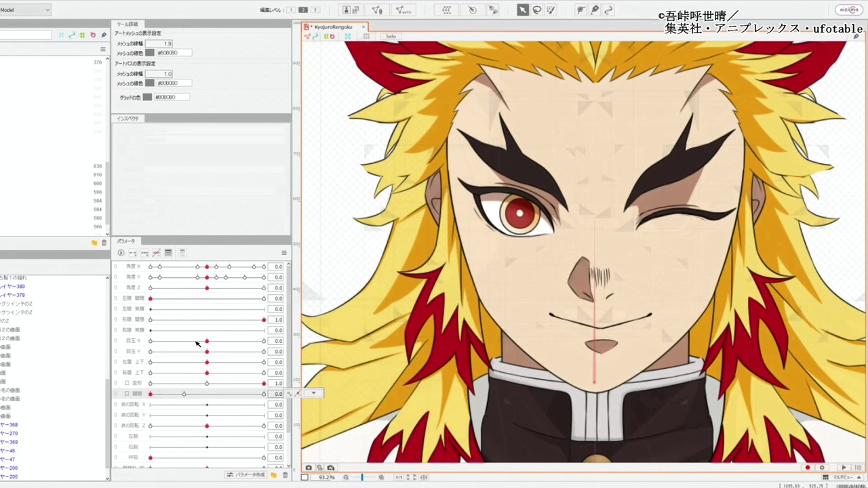Select the arrow selection tool in top toolbar
This screenshot has height=488, width=868.
point(522,10)
